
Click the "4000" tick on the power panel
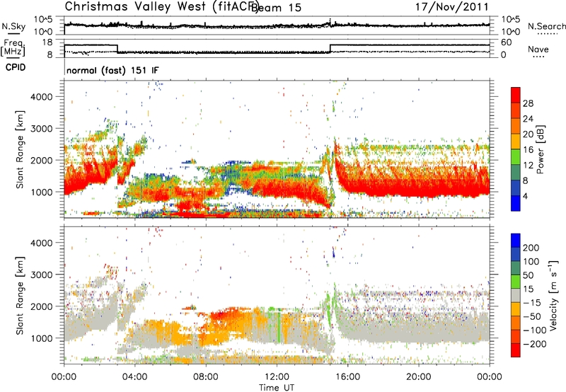pyautogui.click(x=42, y=97)
